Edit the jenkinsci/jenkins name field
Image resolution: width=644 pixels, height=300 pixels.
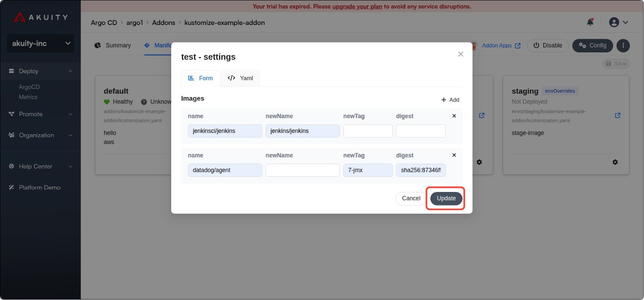pos(225,131)
